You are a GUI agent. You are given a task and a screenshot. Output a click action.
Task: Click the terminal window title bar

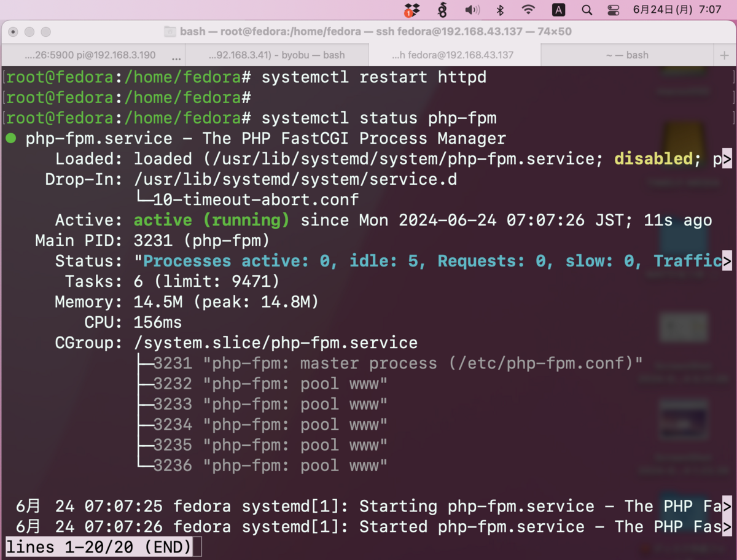(368, 31)
